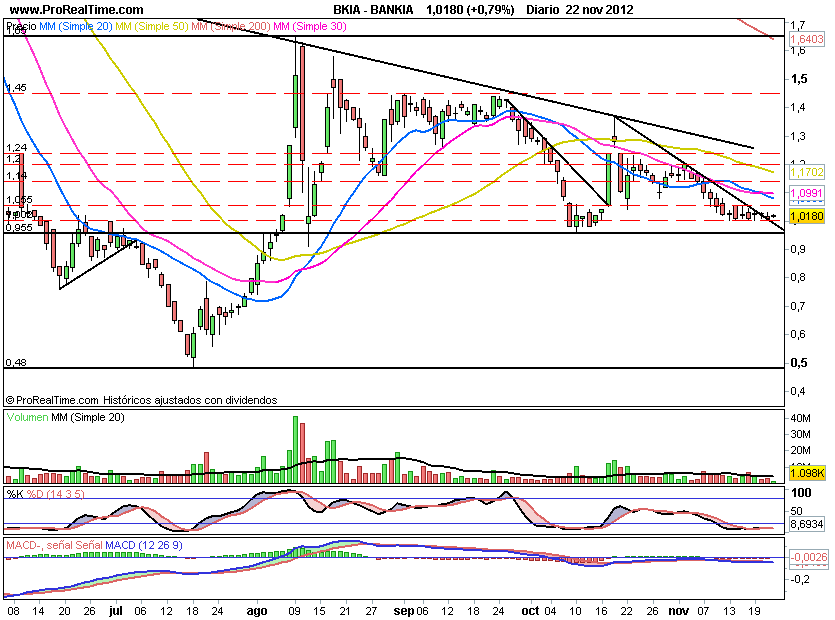Click the magenta MM (Simple 30) legend
Image resolution: width=835 pixels, height=620 pixels.
(309, 26)
